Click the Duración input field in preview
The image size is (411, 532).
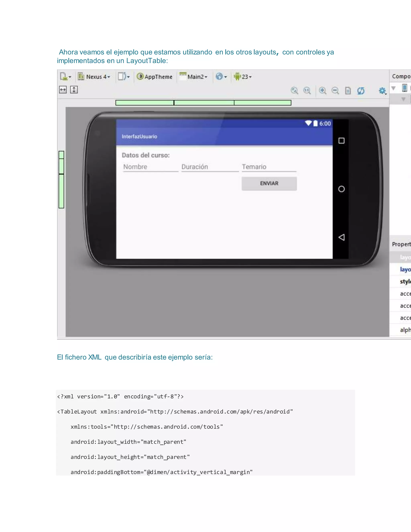210,167
